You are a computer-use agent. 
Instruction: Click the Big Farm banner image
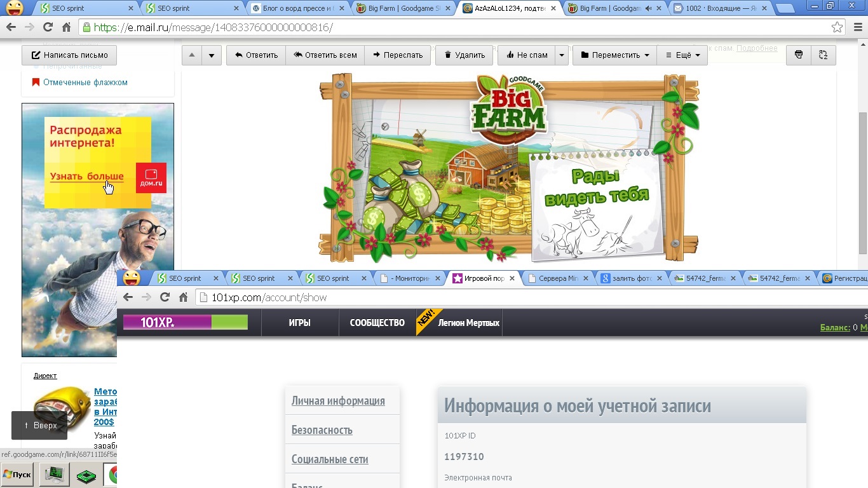[509, 168]
